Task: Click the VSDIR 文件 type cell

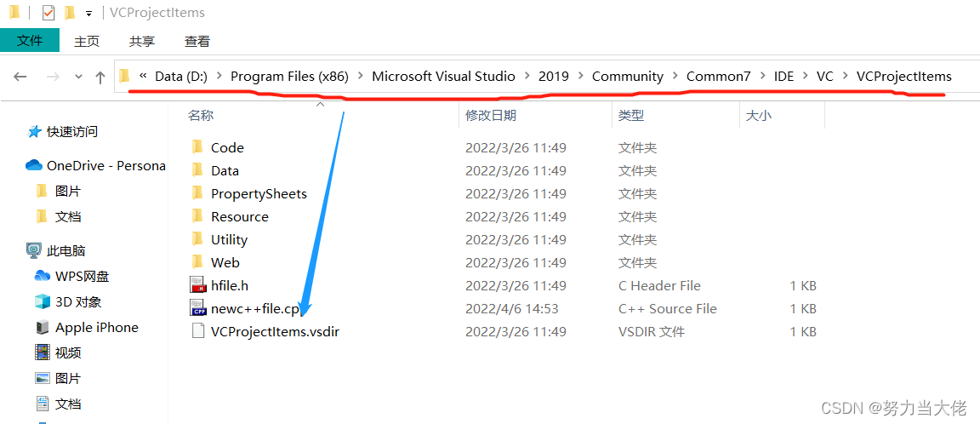Action: (652, 331)
